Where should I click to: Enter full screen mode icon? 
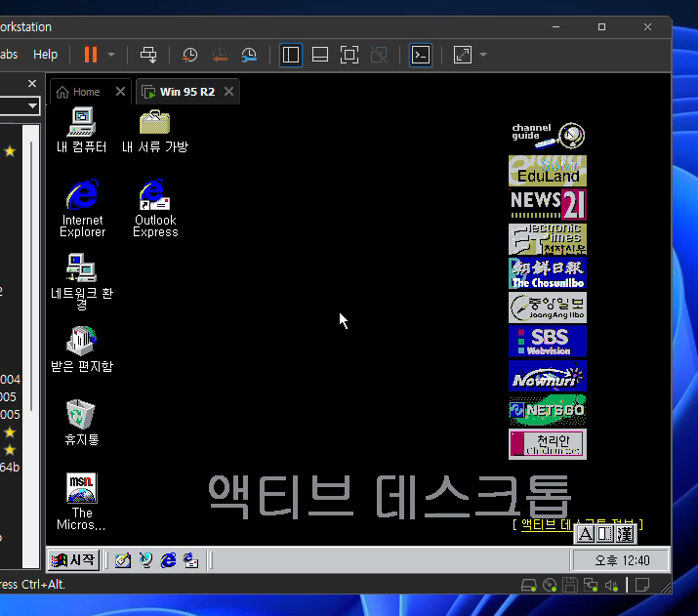point(349,55)
